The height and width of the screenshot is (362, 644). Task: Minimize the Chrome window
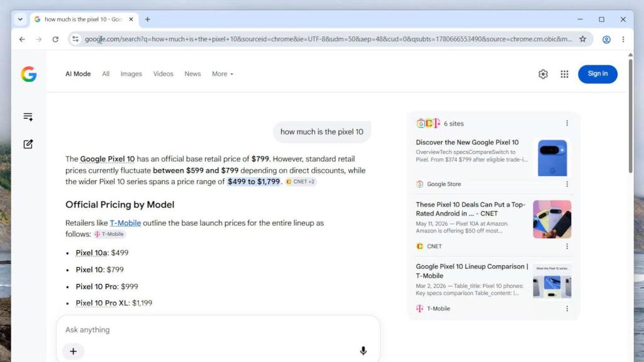click(580, 19)
